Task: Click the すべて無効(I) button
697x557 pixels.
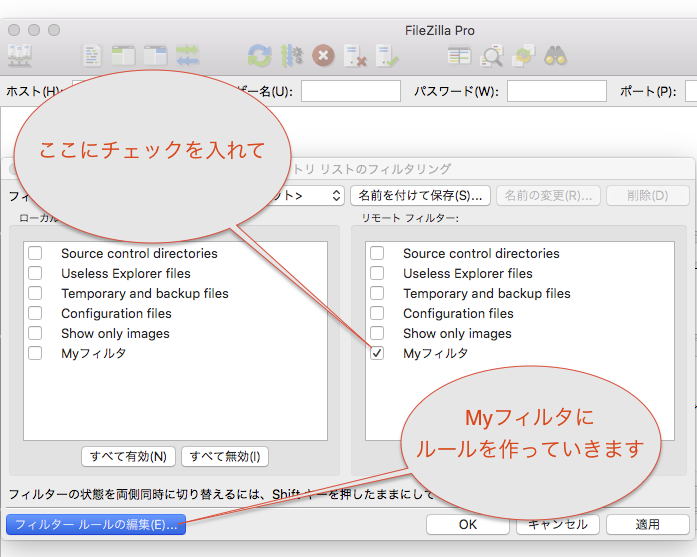Action: 225,457
